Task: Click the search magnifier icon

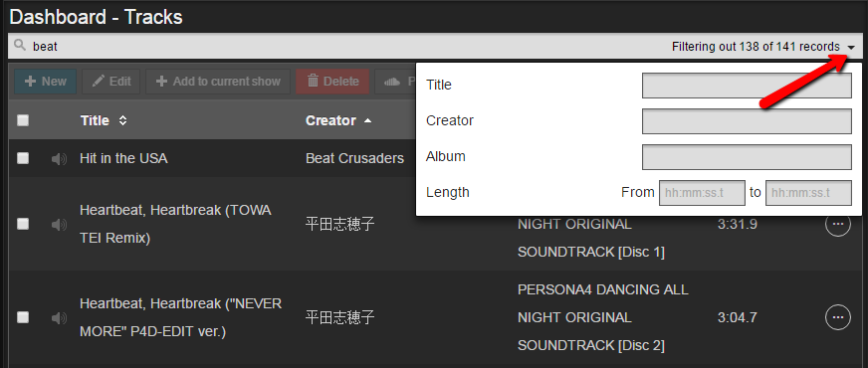Action: tap(20, 46)
